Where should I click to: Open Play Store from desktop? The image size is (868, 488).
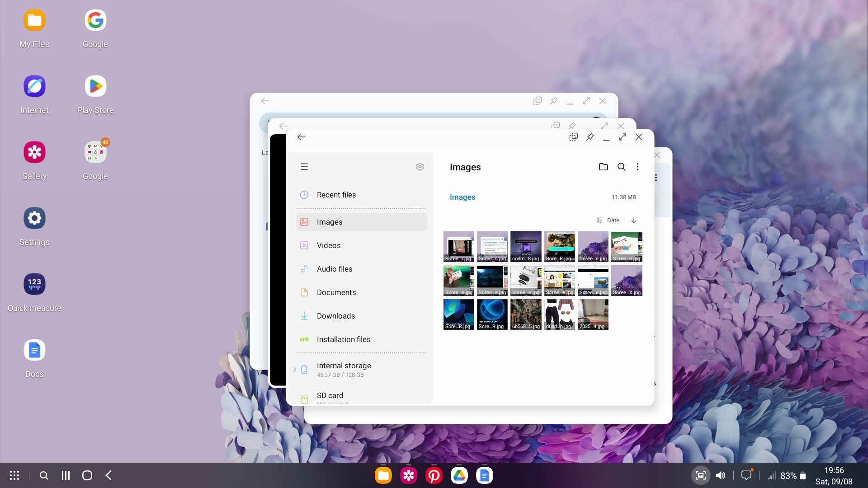tap(95, 94)
